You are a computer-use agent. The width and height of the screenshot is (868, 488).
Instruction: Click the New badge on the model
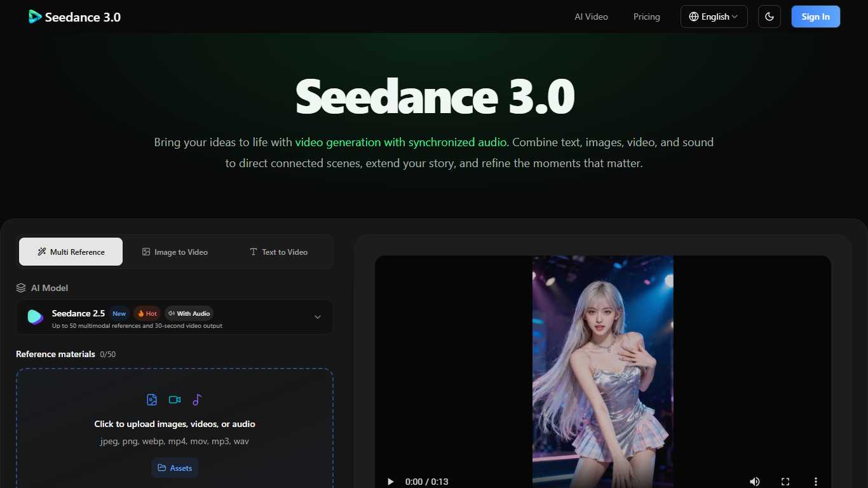[x=119, y=313]
